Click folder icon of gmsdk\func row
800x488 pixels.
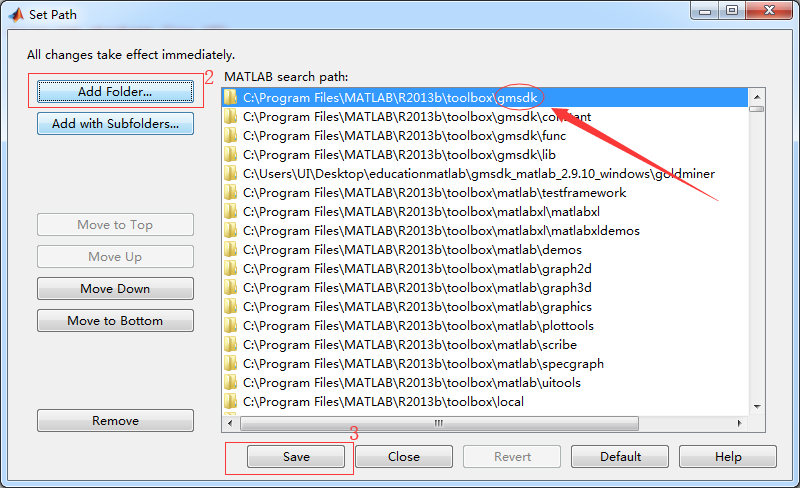231,136
